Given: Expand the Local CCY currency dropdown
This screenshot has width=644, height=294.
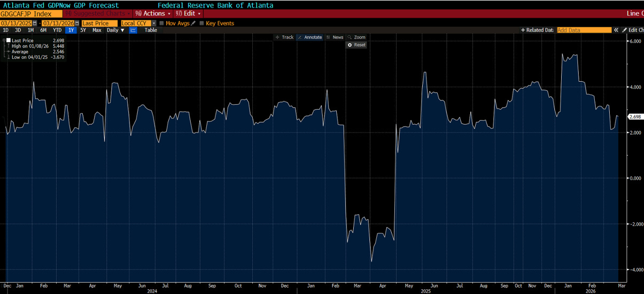Looking at the screenshot, I should point(154,23).
